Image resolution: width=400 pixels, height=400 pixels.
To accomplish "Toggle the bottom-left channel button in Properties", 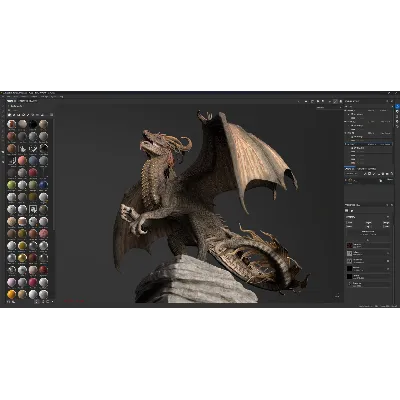I will coord(349,226).
